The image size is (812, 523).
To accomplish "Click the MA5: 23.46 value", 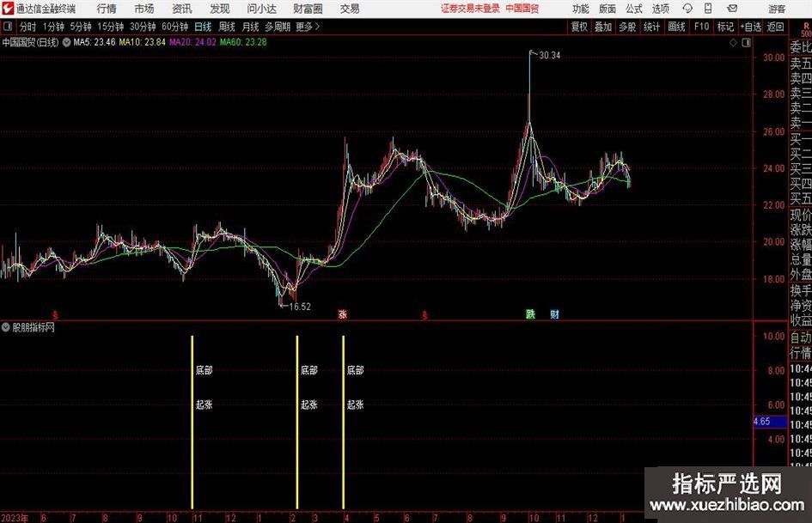I will tap(95, 42).
